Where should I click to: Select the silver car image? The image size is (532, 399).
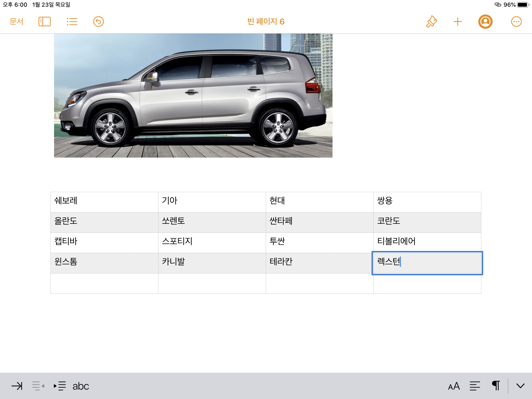click(193, 95)
